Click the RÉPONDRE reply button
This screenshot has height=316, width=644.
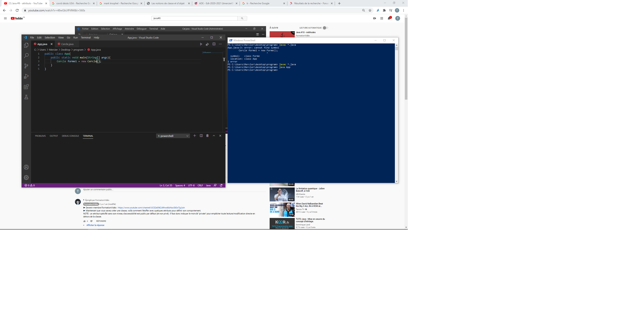click(x=101, y=221)
